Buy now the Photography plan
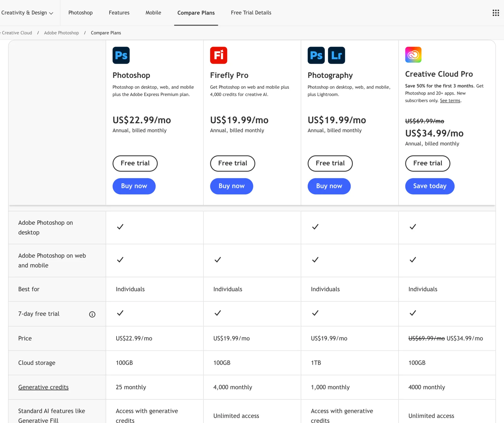The image size is (504, 423). pyautogui.click(x=329, y=186)
